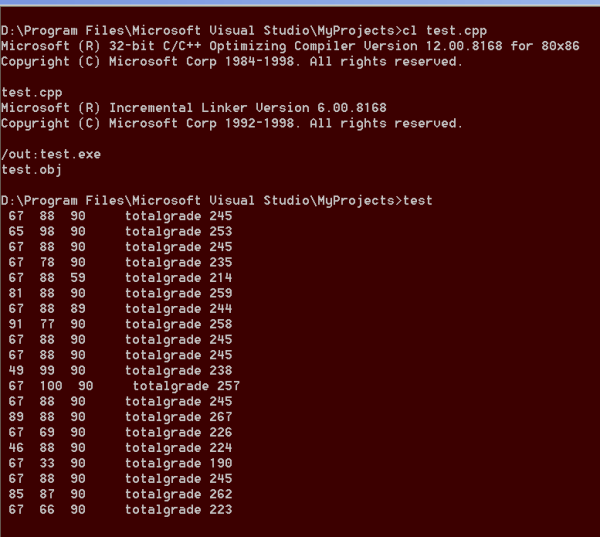This screenshot has height=537, width=600.
Task: Select the row showing totalgrade 235
Action: (120, 262)
